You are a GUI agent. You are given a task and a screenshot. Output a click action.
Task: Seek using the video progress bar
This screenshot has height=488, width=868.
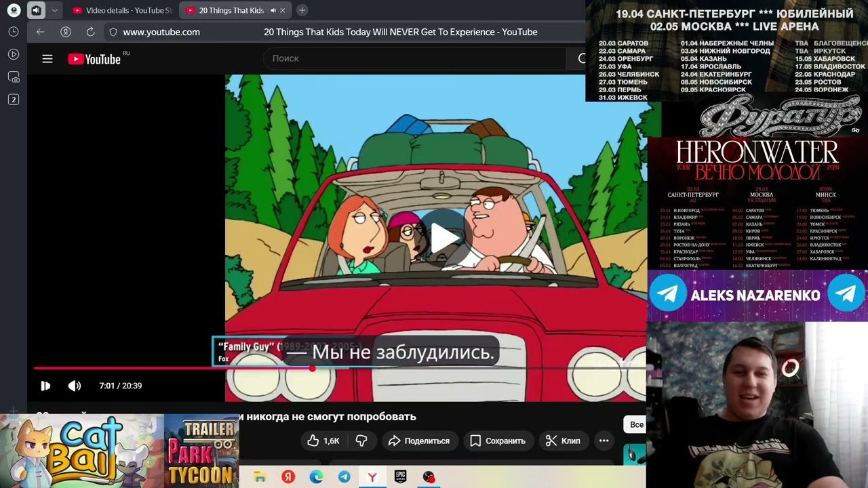click(x=339, y=369)
